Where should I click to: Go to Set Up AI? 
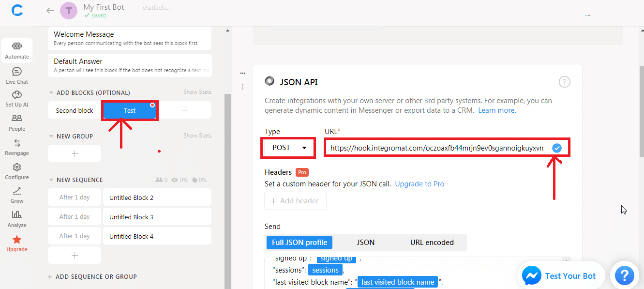pyautogui.click(x=17, y=99)
